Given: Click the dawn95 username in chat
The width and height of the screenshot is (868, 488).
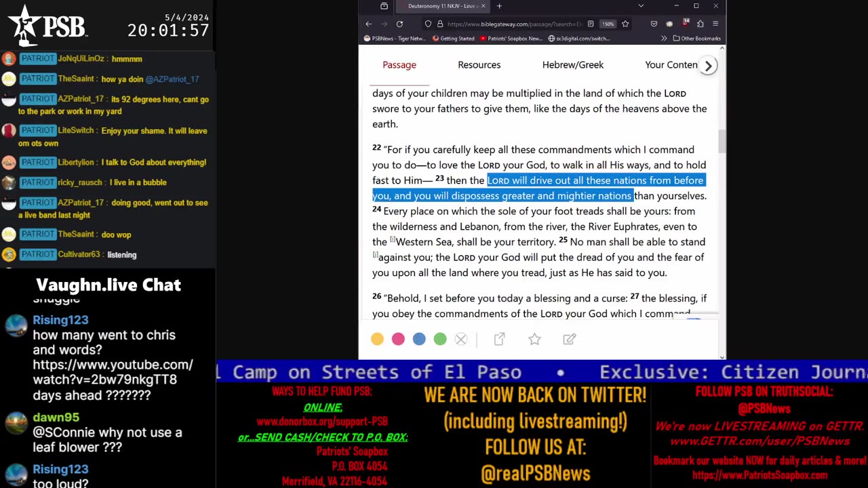Looking at the screenshot, I should [56, 418].
